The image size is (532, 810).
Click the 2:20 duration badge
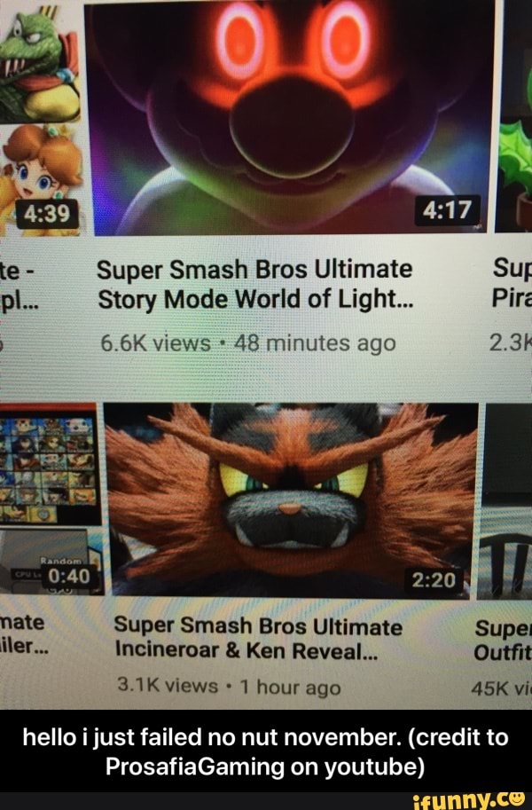[x=434, y=580]
